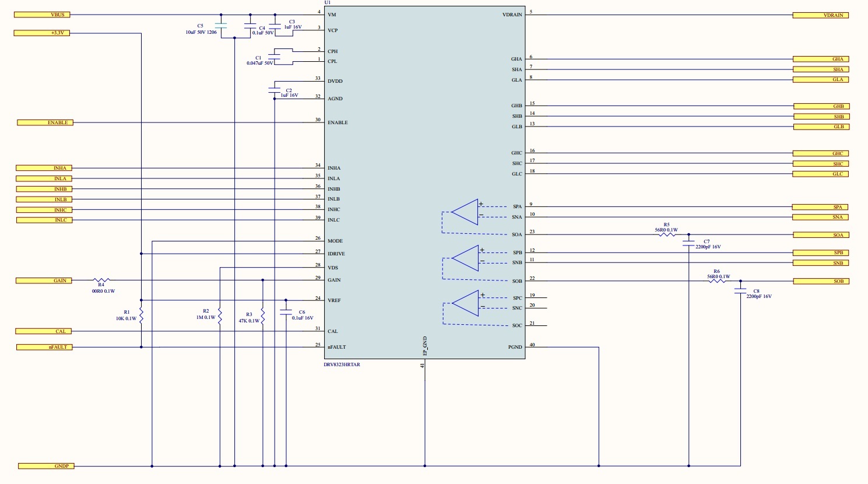This screenshot has height=484, width=868.
Task: Click the '0.047uF 50V' value text
Action: pos(260,63)
